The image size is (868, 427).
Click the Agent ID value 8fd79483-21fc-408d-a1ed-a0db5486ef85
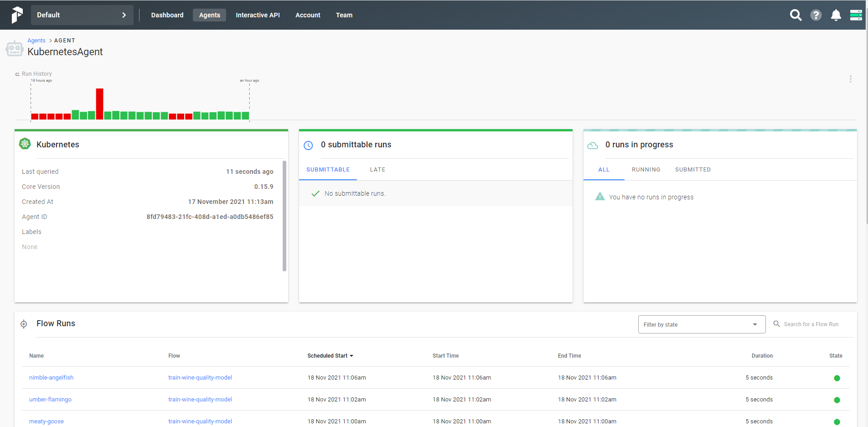(x=210, y=217)
